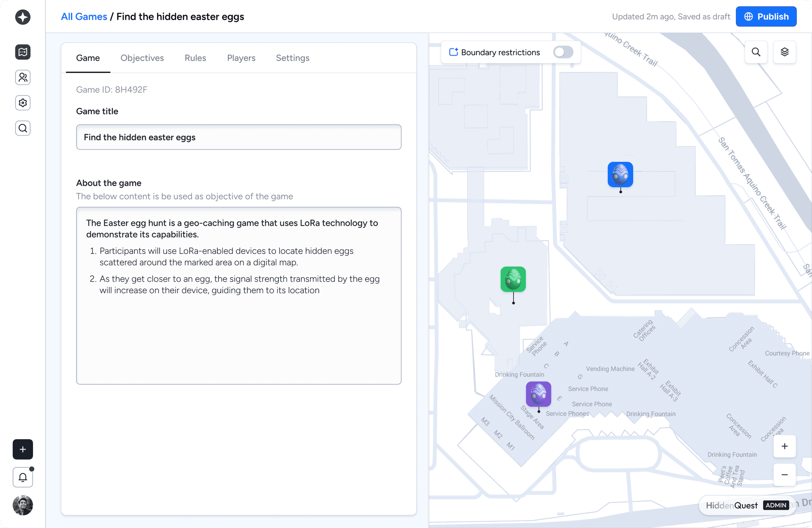812x528 pixels.
Task: Click the plus add button in sidebar
Action: [x=23, y=449]
